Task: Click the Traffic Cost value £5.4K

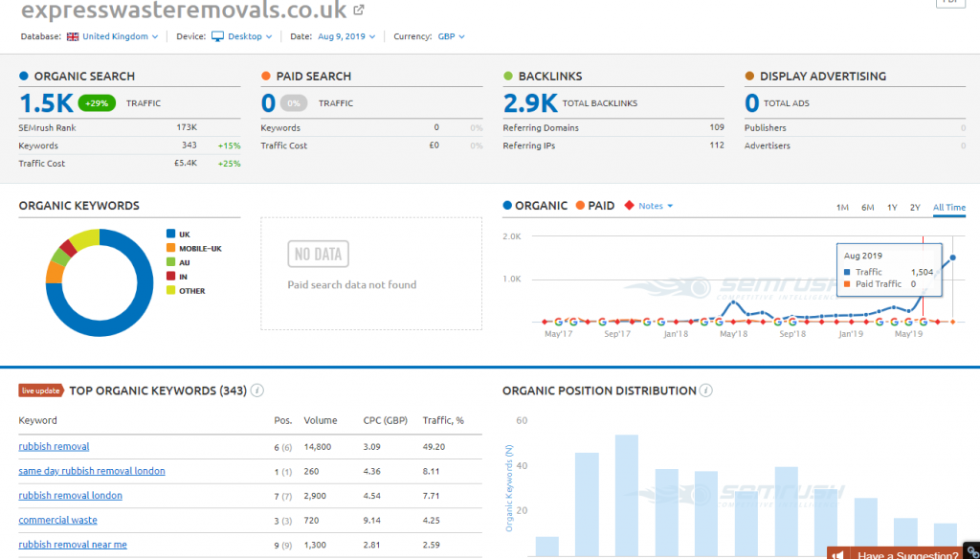Action: coord(185,163)
